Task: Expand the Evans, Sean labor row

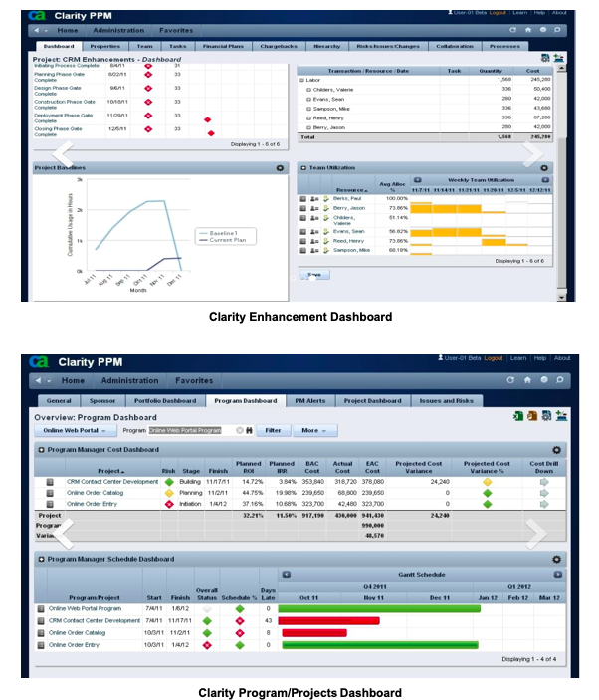Action: click(308, 100)
